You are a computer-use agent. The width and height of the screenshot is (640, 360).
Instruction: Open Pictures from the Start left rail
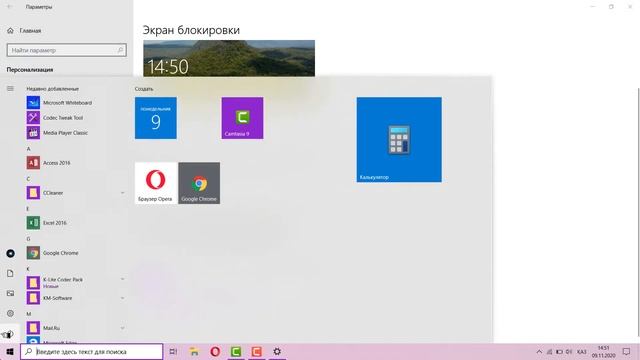pos(10,293)
